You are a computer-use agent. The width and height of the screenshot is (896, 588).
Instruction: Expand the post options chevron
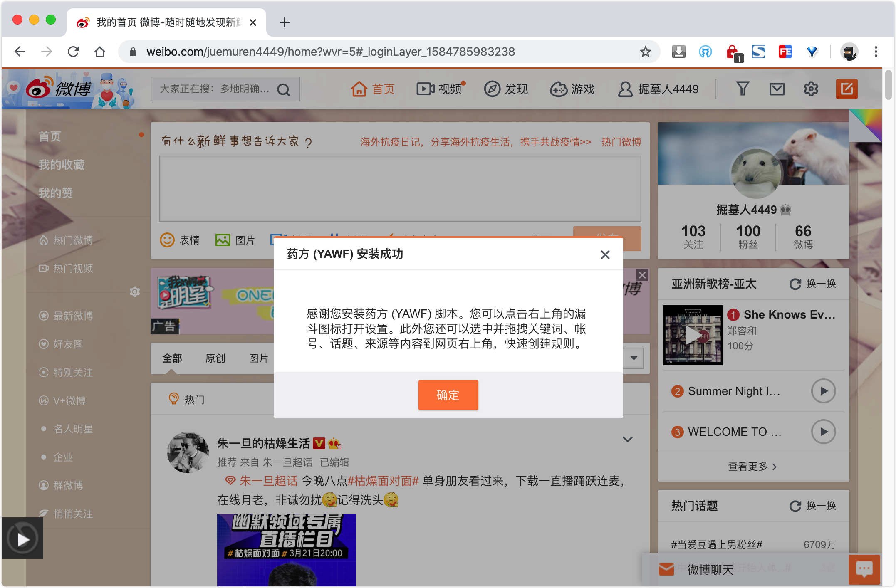627,439
